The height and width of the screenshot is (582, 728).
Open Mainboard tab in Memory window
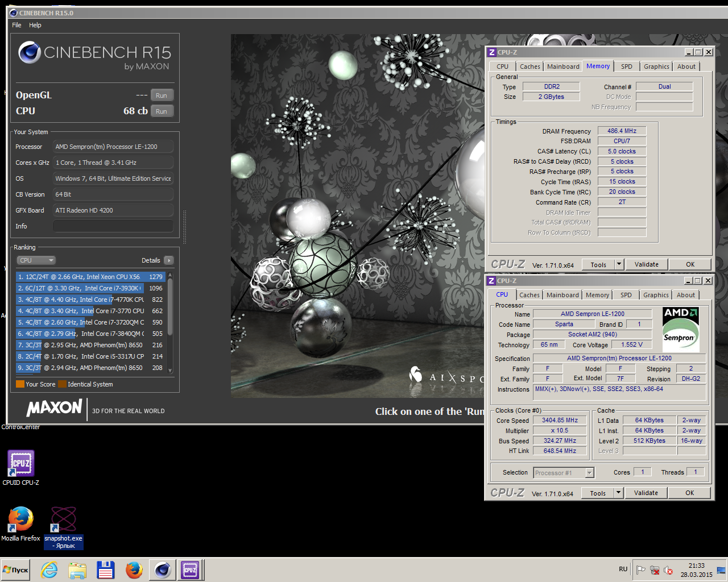point(563,66)
